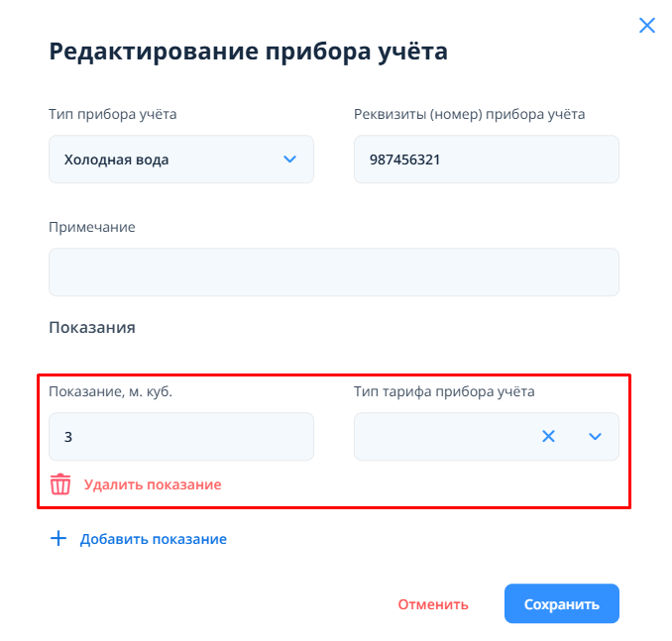The width and height of the screenshot is (672, 641).
Task: Click the Показание, м. куб. label
Action: click(x=110, y=391)
